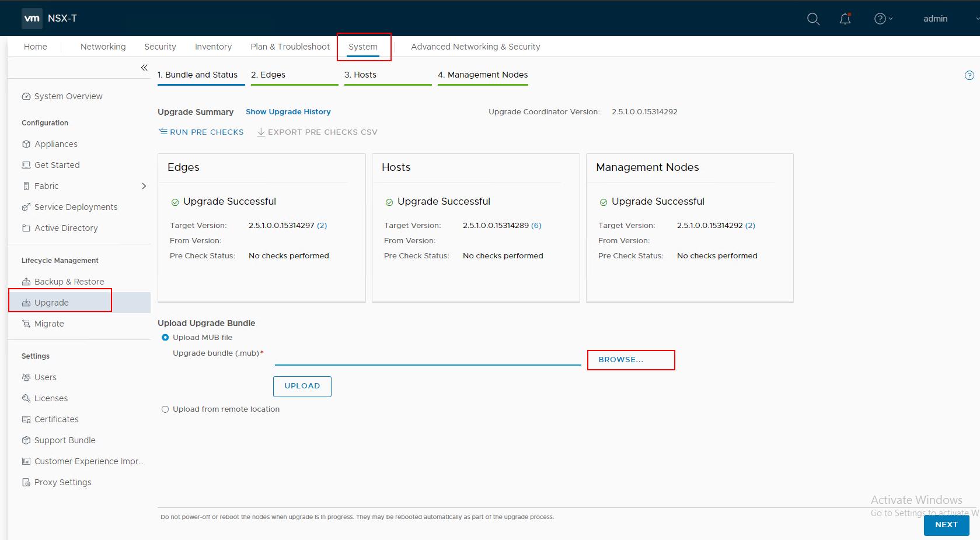Click the Edges card heading
Viewport: 980px width, 540px height.
183,167
